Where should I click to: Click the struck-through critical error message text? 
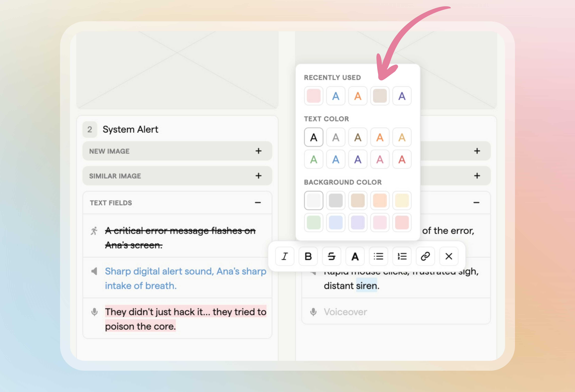click(x=180, y=238)
